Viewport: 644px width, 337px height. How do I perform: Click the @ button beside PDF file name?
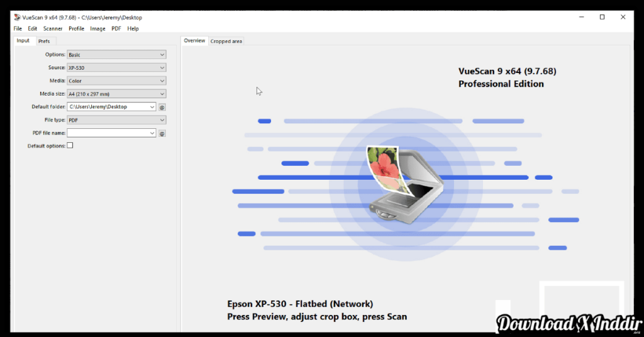point(162,133)
